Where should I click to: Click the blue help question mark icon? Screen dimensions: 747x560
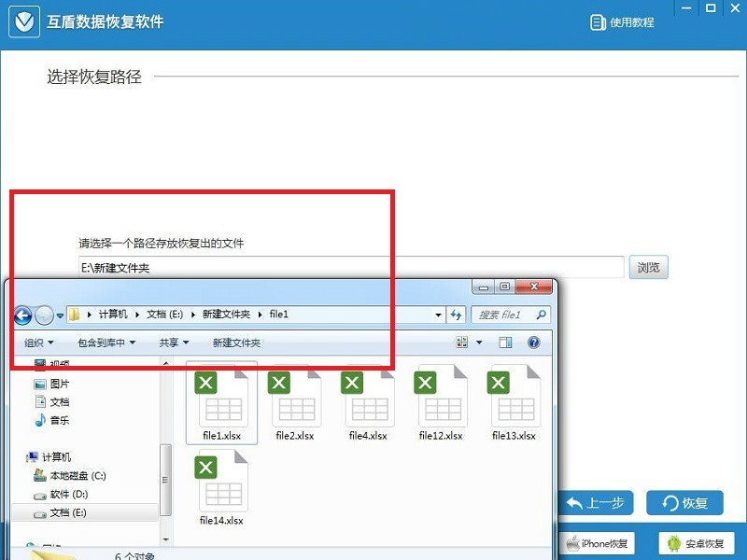[534, 342]
